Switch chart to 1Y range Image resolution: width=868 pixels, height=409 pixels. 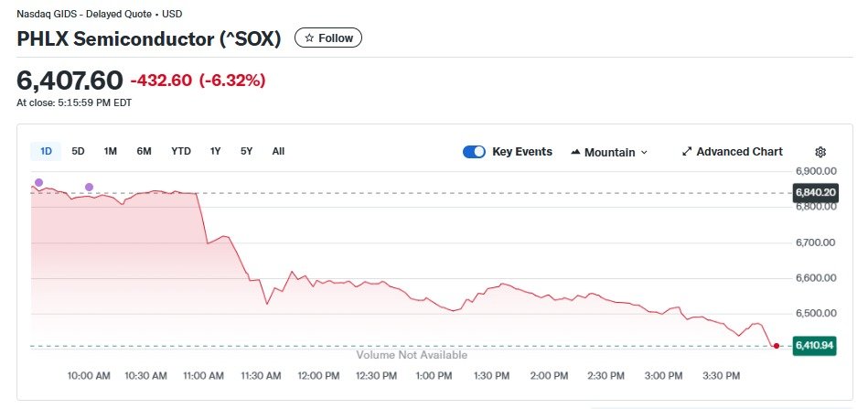[215, 151]
